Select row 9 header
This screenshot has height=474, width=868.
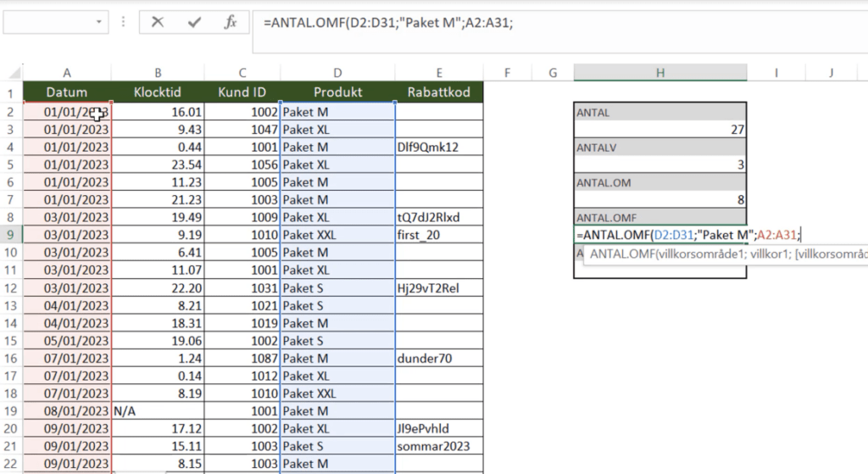click(x=11, y=235)
